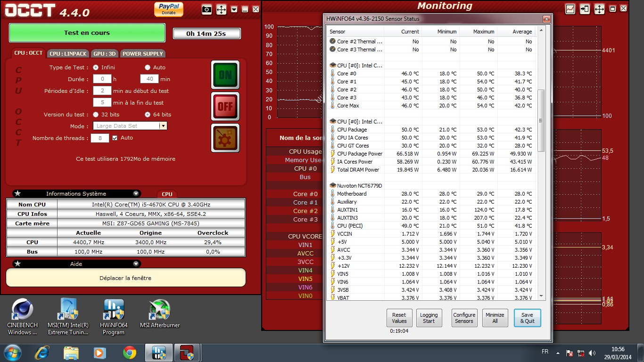Select the VCCIN voltage row
The width and height of the screenshot is (644, 362).
pos(431,234)
